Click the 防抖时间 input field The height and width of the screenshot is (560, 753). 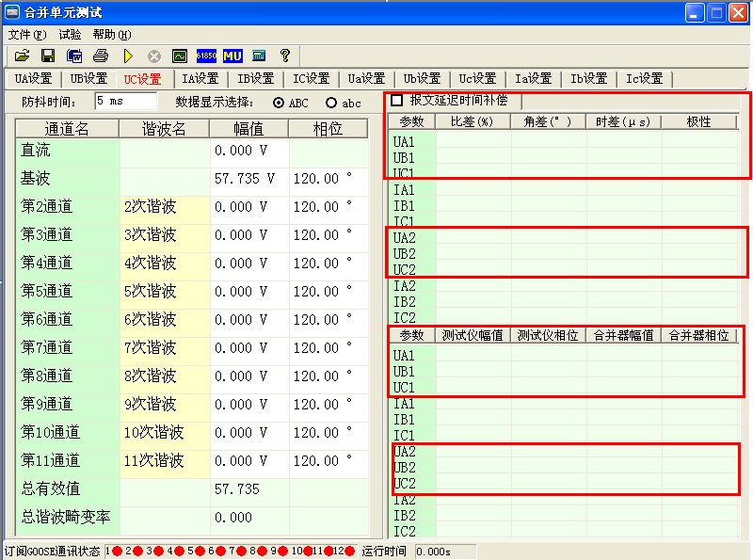click(x=124, y=102)
